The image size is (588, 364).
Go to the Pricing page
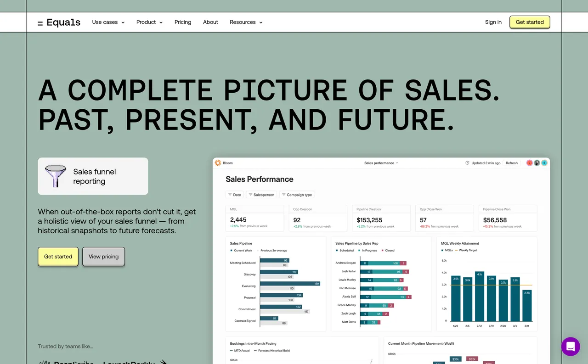tap(183, 22)
